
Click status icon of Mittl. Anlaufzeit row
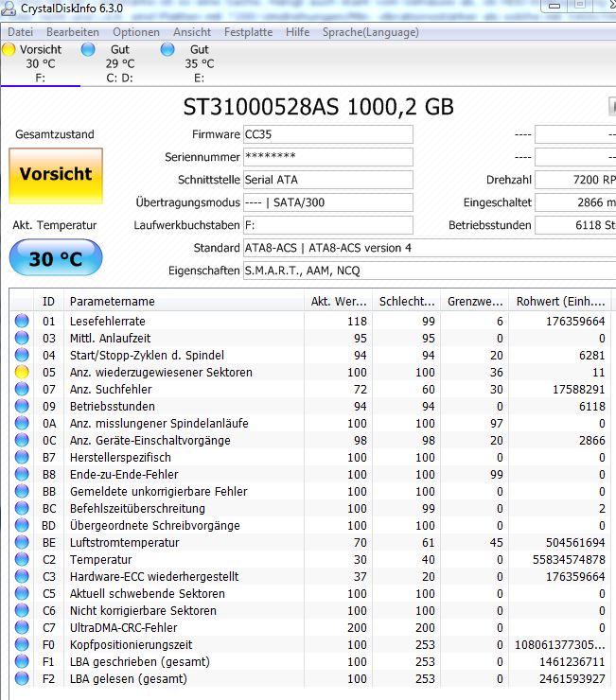22,338
